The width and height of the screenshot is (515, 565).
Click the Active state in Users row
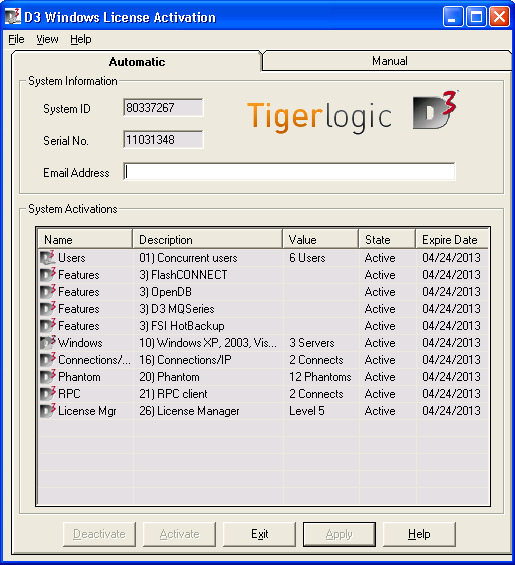(x=388, y=258)
